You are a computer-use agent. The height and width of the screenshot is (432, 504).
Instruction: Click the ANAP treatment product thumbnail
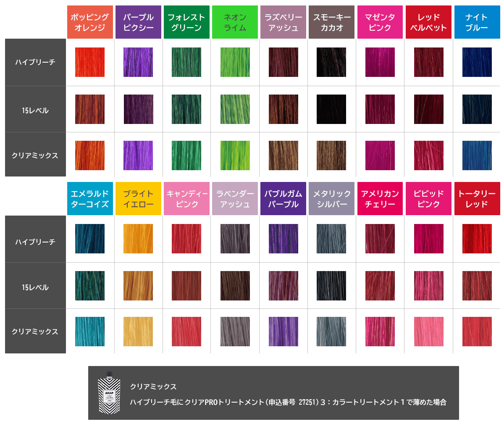pos(109,395)
